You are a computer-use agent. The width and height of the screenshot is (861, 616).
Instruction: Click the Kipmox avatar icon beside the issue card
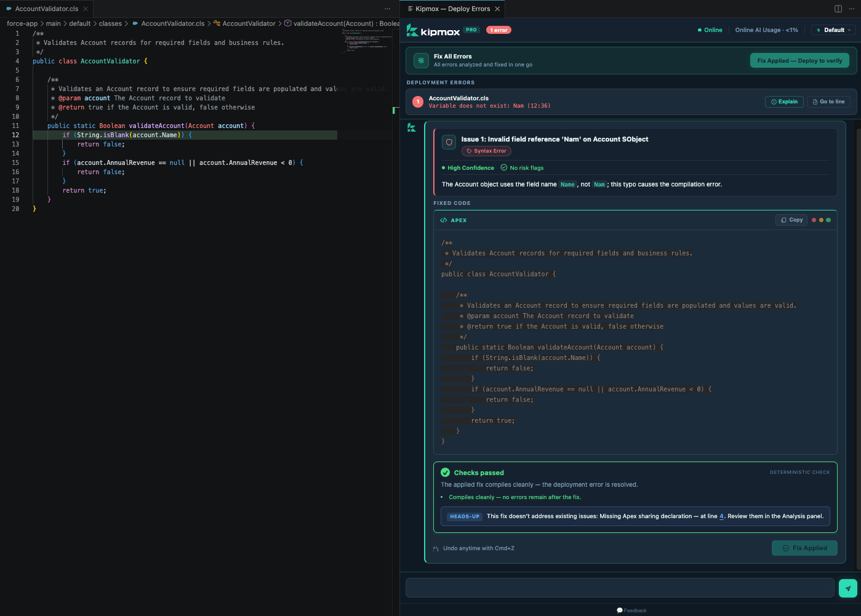click(x=412, y=127)
